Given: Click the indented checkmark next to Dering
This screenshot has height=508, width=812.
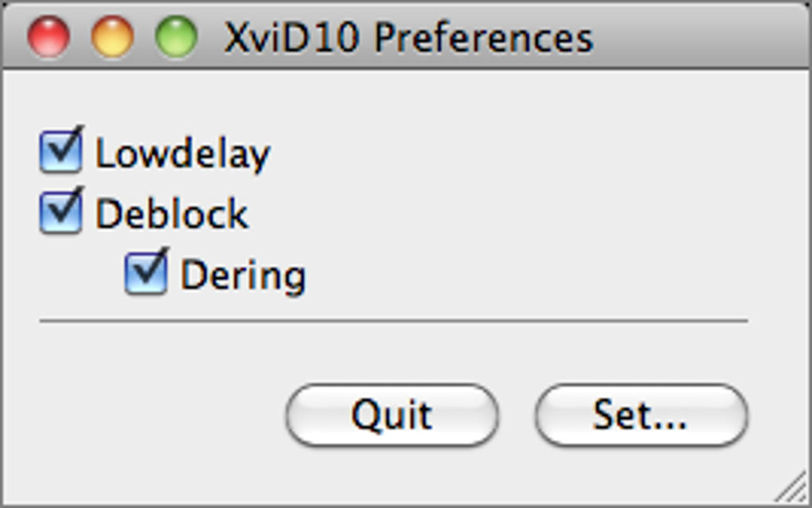Looking at the screenshot, I should point(147,272).
